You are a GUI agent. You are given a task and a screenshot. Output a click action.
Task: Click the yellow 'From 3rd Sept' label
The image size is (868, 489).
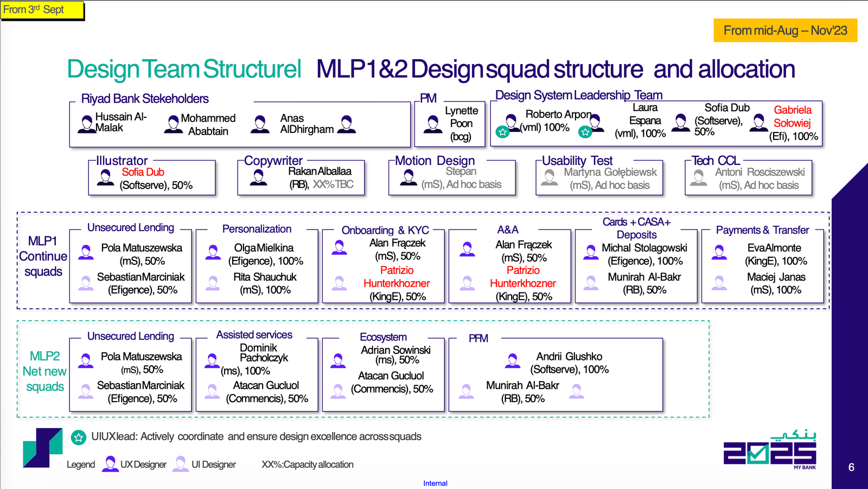(x=42, y=10)
